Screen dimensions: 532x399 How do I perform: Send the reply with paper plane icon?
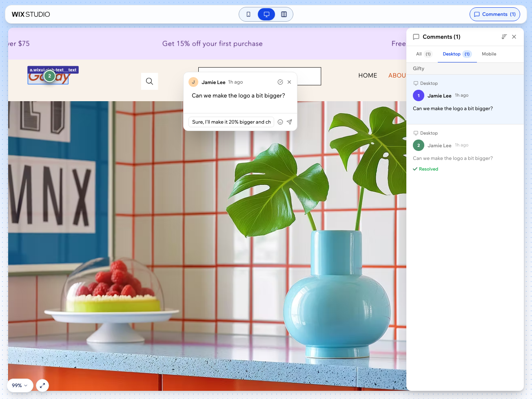pos(289,122)
